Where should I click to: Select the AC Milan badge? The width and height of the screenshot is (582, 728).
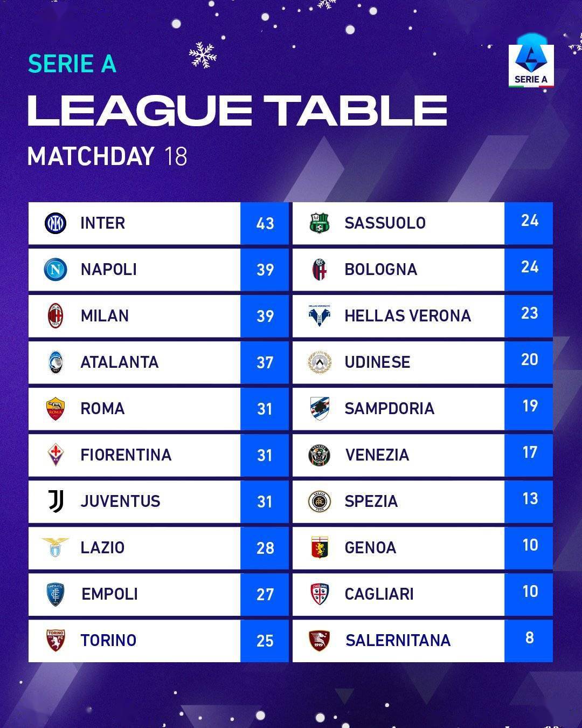click(56, 315)
